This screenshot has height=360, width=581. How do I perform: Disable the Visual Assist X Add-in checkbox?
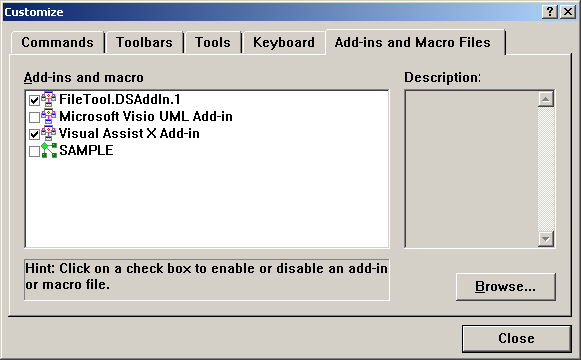point(34,134)
